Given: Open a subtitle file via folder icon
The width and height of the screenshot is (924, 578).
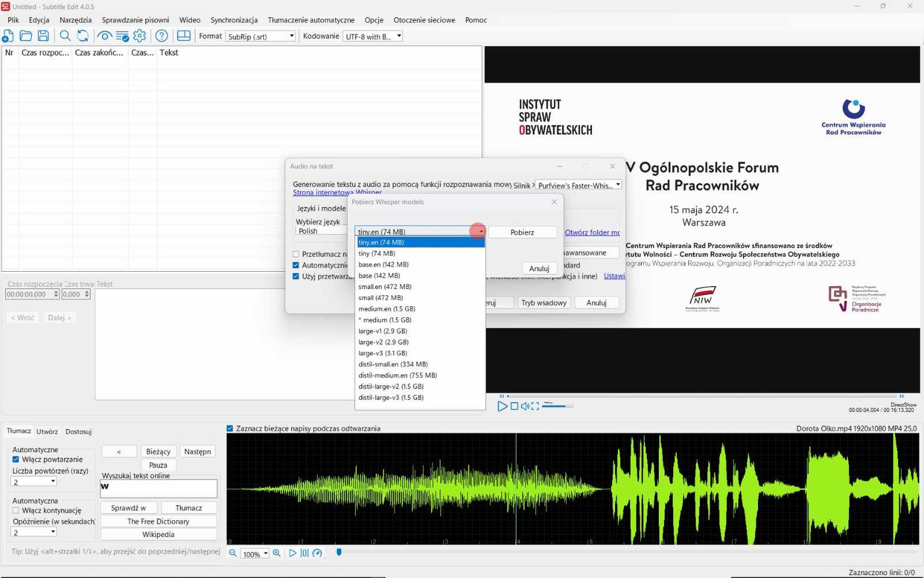Looking at the screenshot, I should tap(26, 36).
